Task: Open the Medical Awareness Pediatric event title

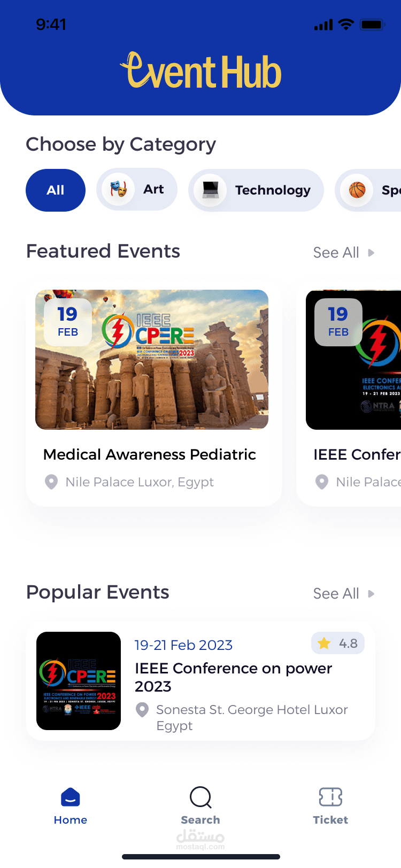Action: coord(150,454)
